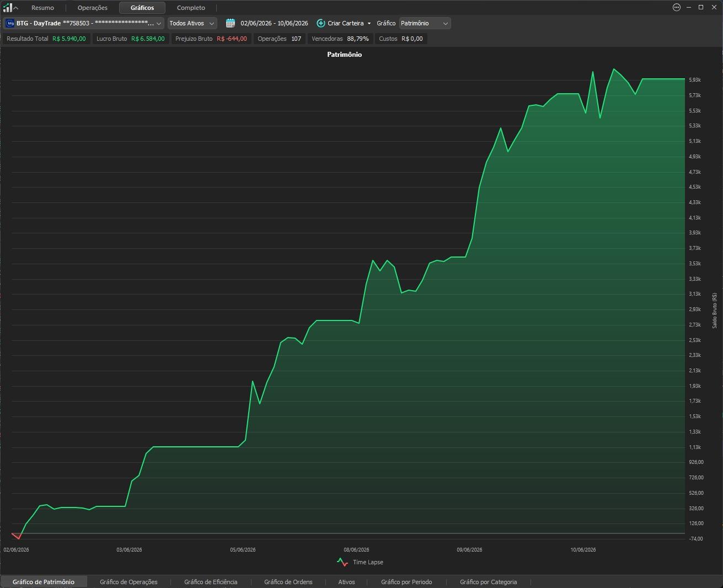Select the Gráfico de Eficiência bottom tab
This screenshot has height=588, width=723.
211,582
